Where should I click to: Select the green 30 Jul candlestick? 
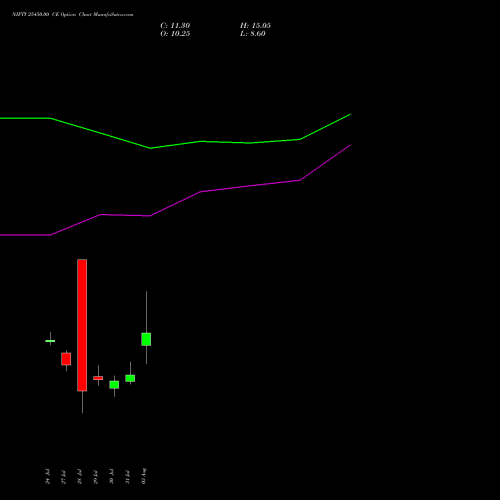114,385
